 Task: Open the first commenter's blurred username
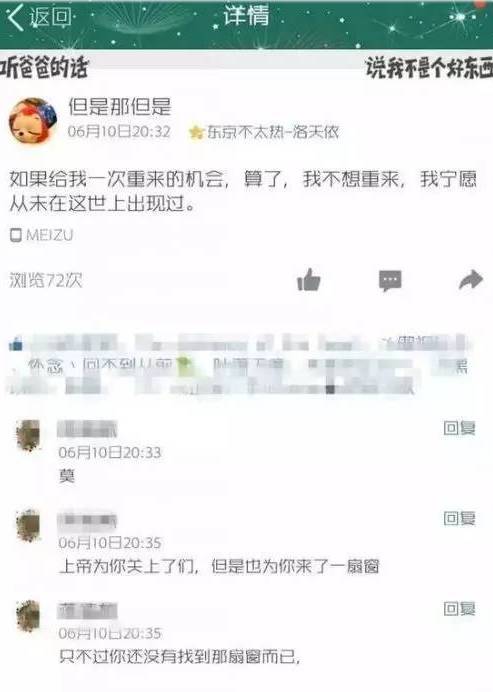[87, 429]
